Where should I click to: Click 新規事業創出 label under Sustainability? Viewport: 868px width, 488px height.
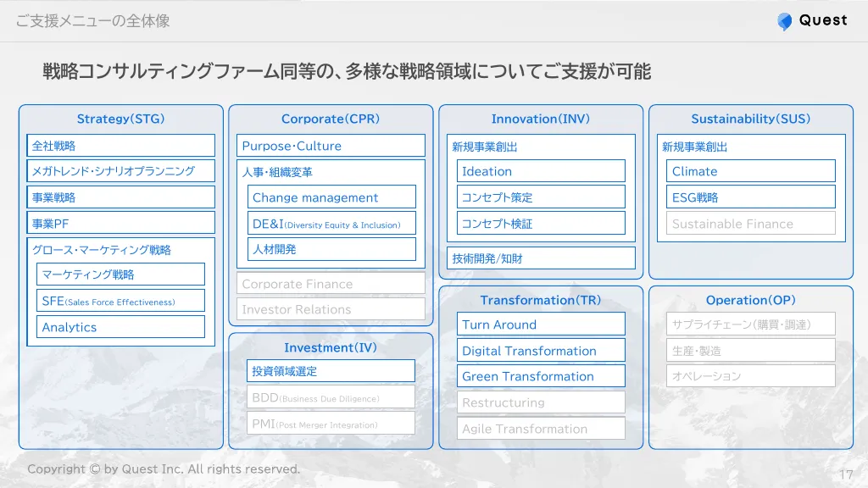click(695, 147)
